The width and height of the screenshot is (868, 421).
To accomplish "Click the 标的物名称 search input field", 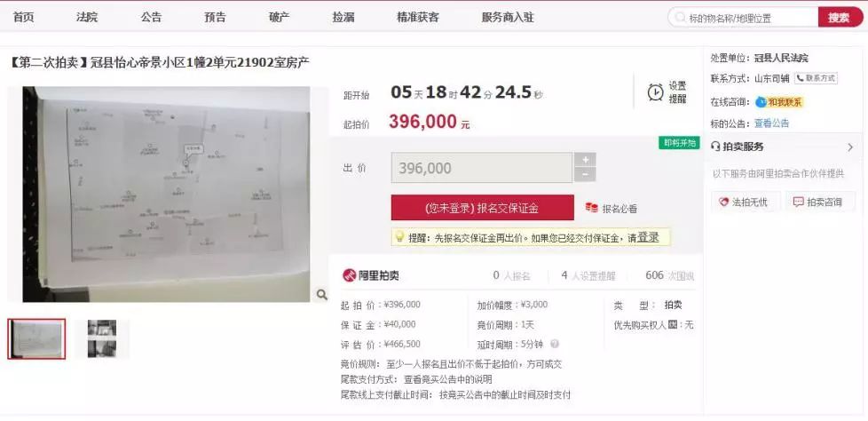I will pyautogui.click(x=743, y=18).
